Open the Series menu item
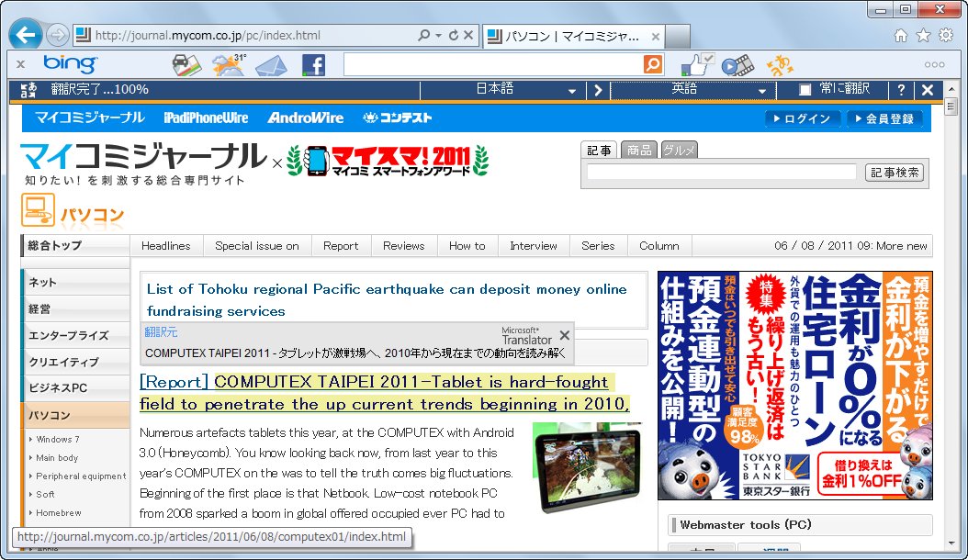The image size is (968, 560). pos(598,246)
